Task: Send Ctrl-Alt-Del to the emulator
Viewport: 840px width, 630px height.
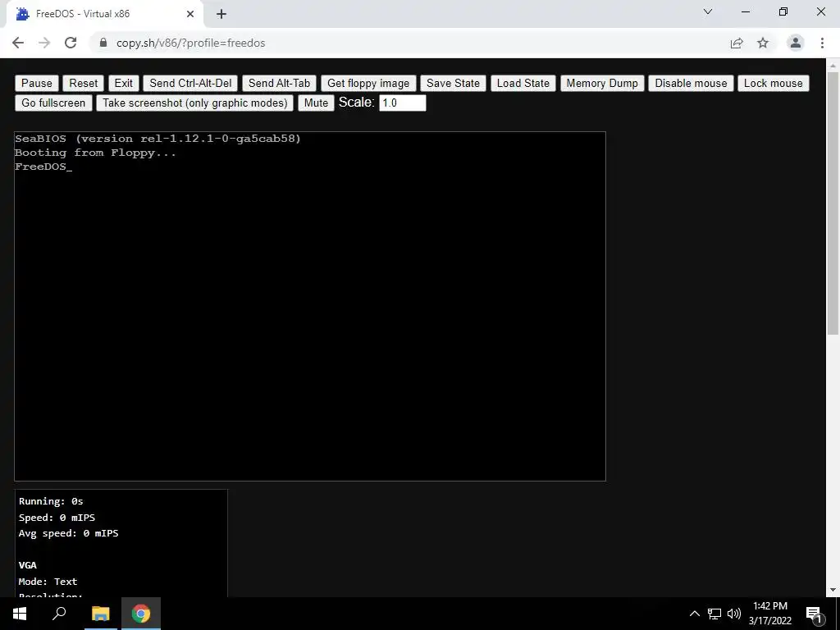Action: click(x=190, y=83)
